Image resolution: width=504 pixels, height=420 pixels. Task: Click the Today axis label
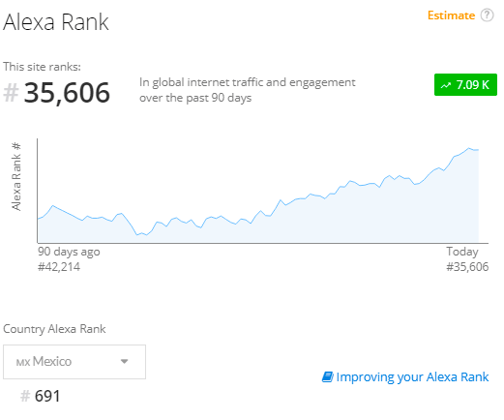pyautogui.click(x=462, y=252)
